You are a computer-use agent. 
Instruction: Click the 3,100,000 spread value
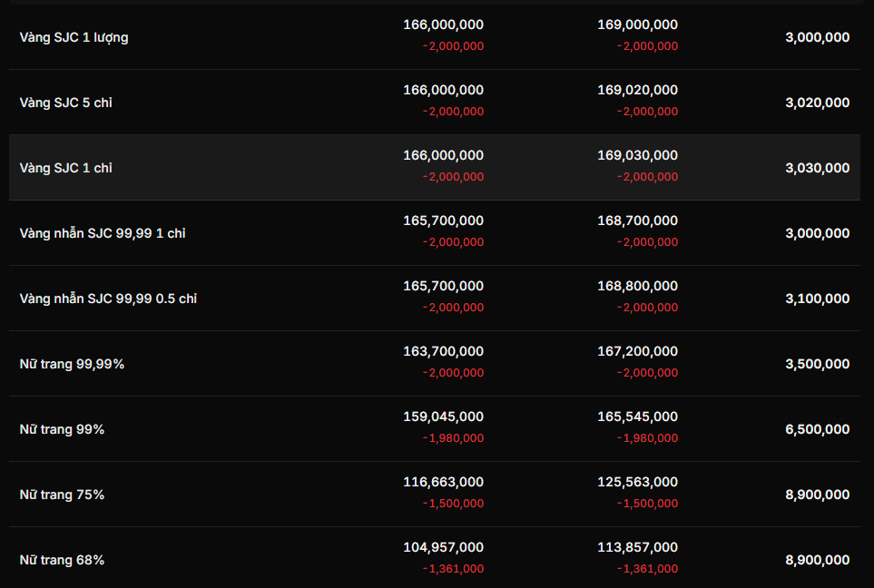[817, 299]
